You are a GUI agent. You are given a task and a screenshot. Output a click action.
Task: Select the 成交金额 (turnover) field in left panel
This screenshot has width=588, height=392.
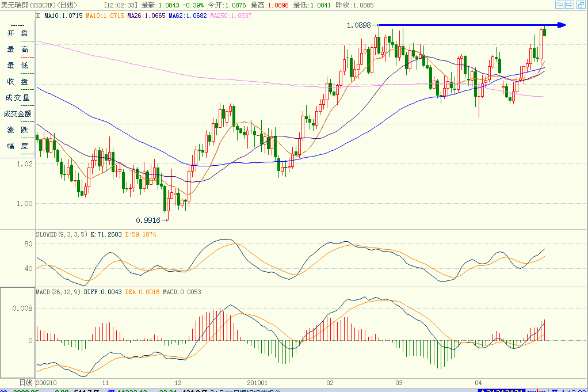[x=18, y=114]
